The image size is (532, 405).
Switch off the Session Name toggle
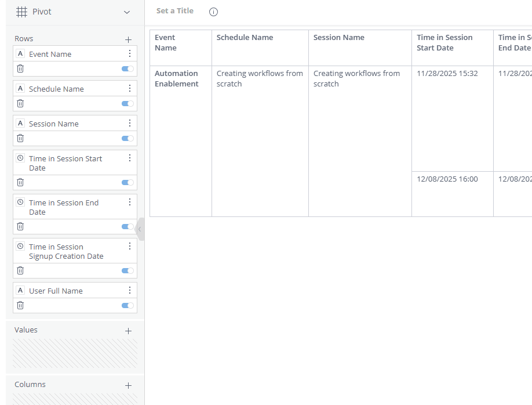click(x=127, y=138)
